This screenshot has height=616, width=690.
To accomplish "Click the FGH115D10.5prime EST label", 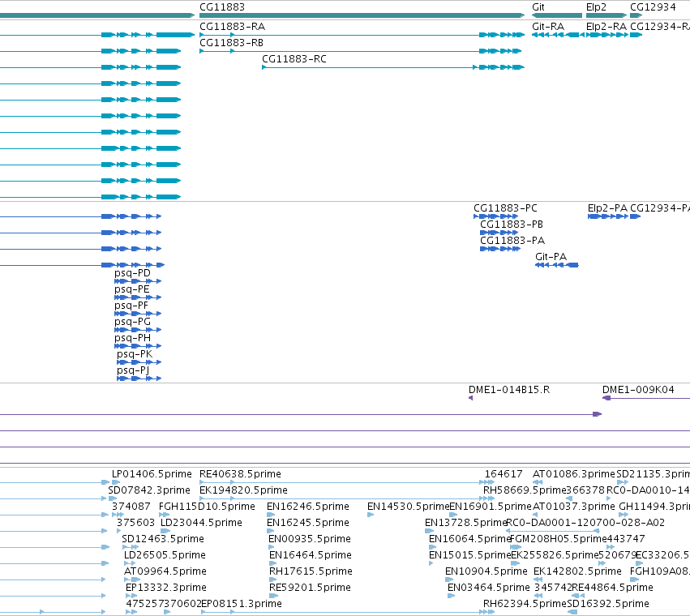I will coord(207,507).
